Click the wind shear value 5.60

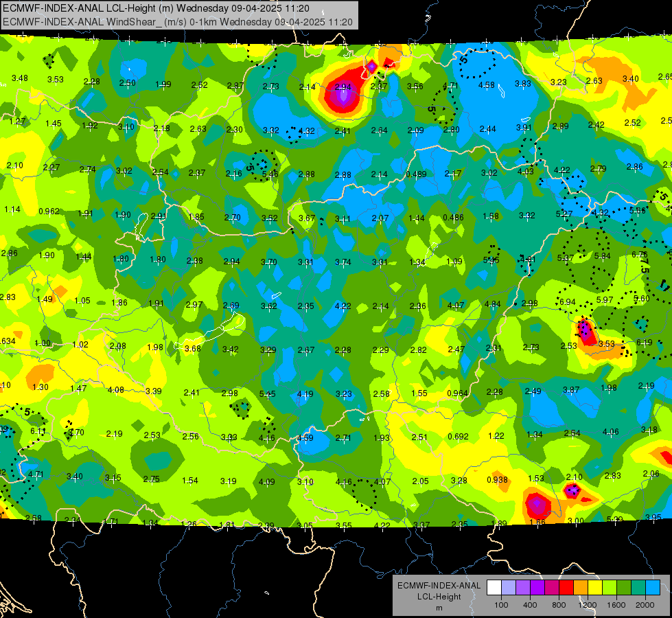point(642,299)
